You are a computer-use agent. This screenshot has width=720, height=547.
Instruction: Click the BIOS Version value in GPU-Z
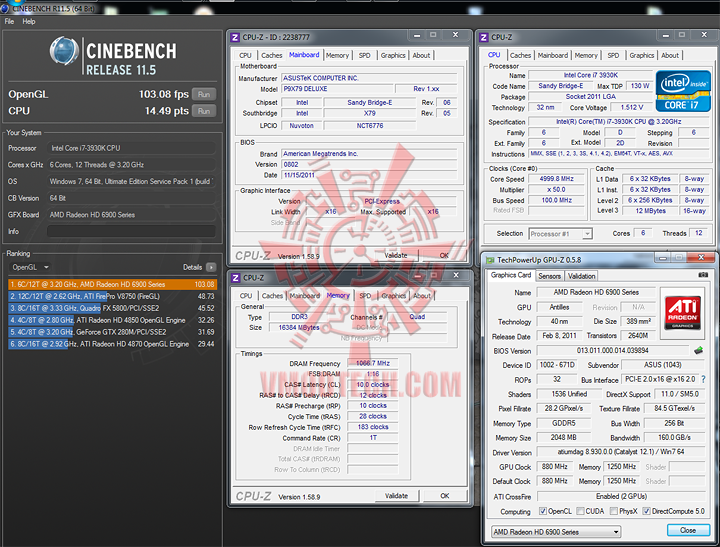point(613,350)
